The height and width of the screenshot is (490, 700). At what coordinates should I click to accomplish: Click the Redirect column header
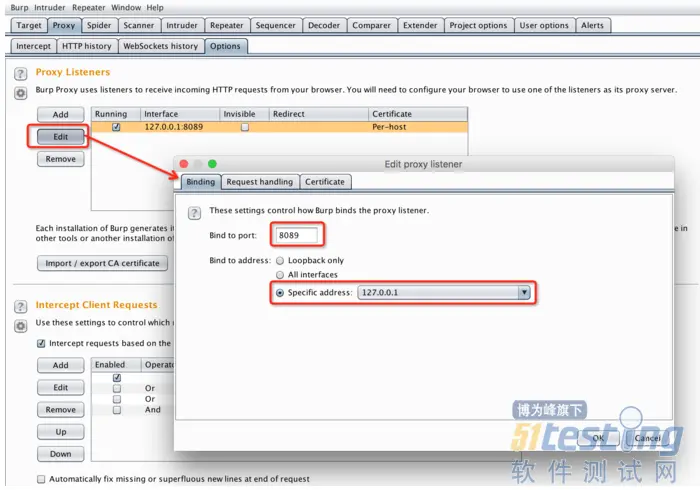(x=319, y=114)
